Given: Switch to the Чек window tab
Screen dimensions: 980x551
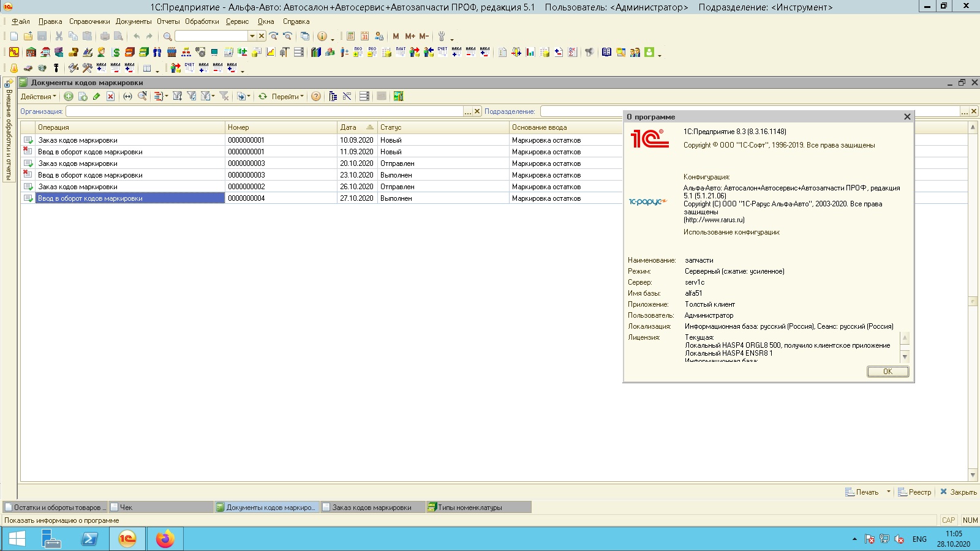Looking at the screenshot, I should (161, 508).
